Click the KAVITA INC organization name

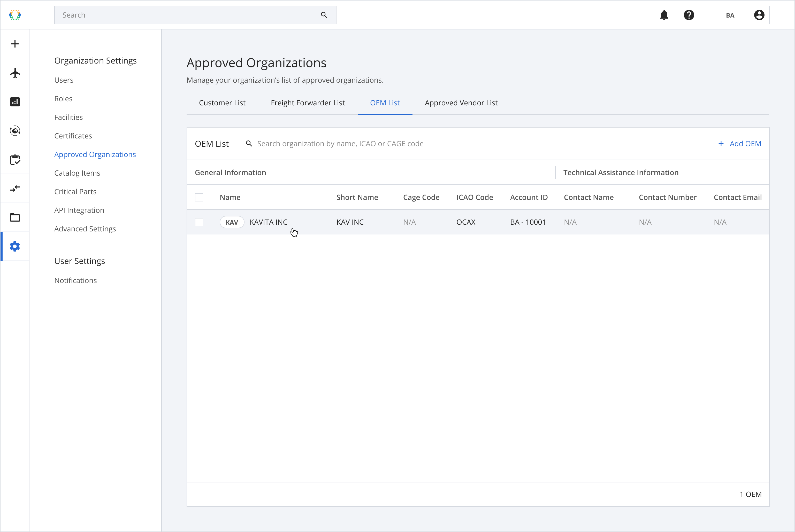click(268, 222)
